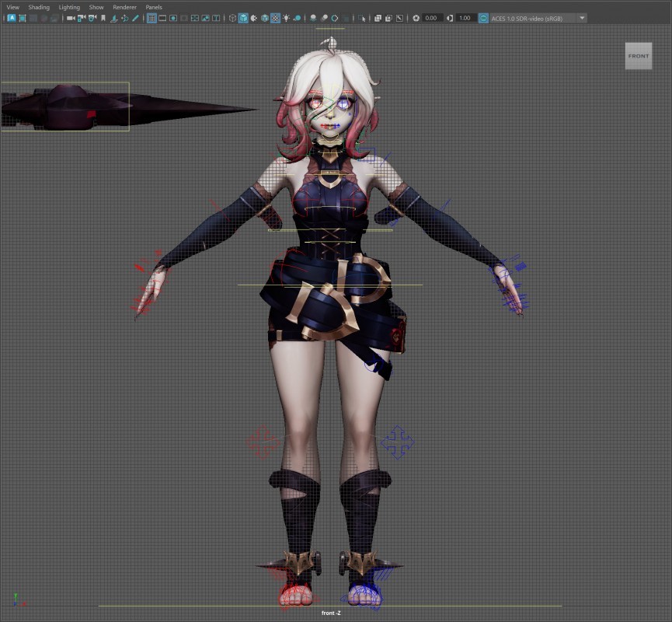Viewport: 672px width, 622px height.
Task: Click the Grease Pencil tool icon
Action: coord(136,18)
